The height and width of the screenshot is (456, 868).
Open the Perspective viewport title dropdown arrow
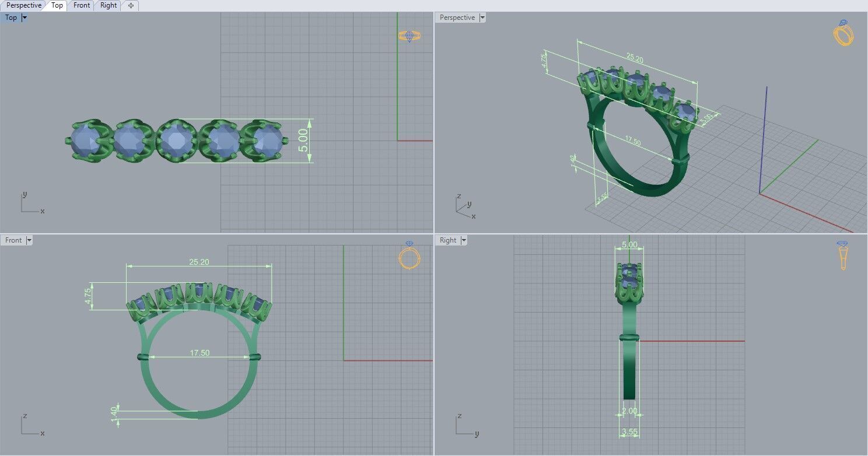pos(482,17)
